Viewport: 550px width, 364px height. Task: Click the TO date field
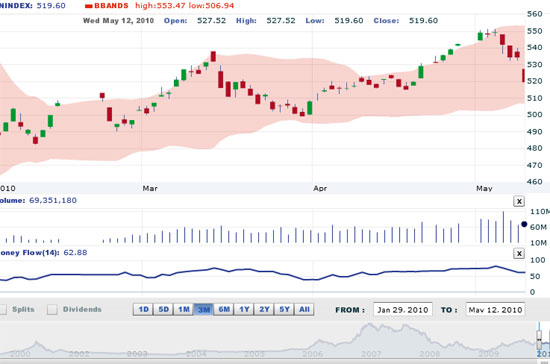[495, 310]
